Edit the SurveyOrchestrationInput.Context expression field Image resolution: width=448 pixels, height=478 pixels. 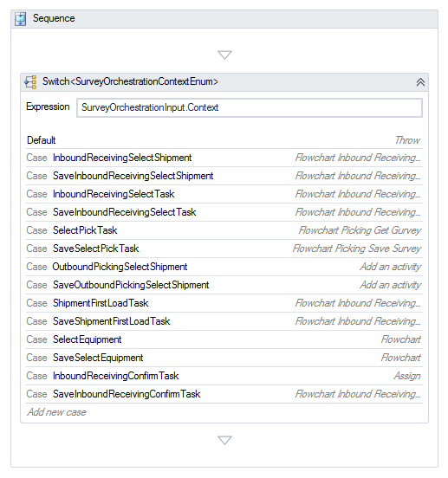click(x=250, y=107)
